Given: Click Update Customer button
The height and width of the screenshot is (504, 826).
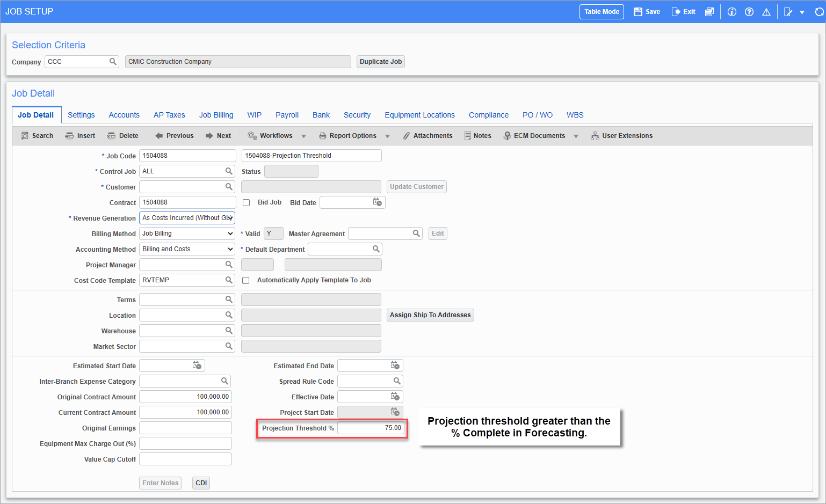Looking at the screenshot, I should coord(417,187).
